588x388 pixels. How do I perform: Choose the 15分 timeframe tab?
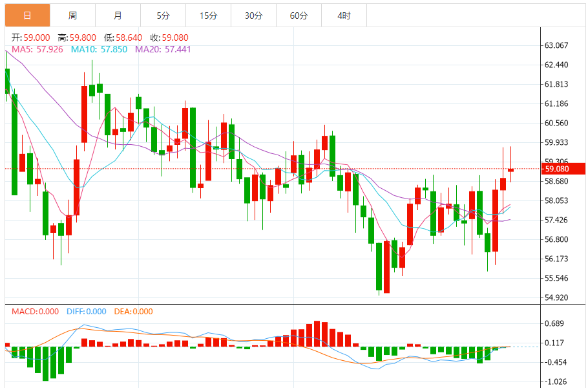click(x=208, y=16)
